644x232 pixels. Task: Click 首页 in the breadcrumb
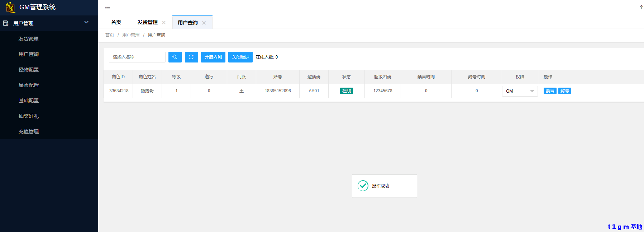point(110,35)
